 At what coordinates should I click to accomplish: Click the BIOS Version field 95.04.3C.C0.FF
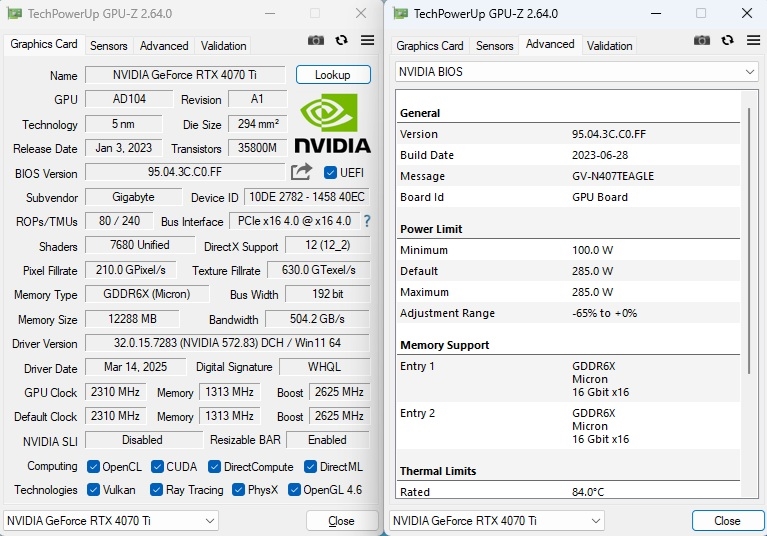[x=185, y=172]
